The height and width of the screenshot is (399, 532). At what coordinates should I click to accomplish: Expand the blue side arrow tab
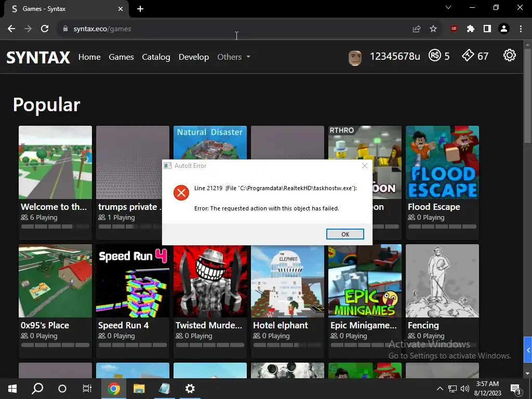(528, 350)
